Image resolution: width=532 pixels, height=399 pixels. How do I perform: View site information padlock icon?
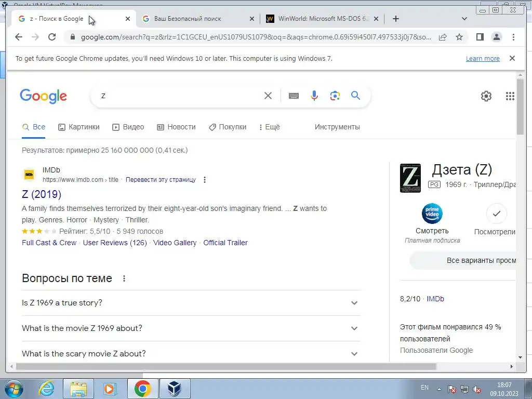72,37
